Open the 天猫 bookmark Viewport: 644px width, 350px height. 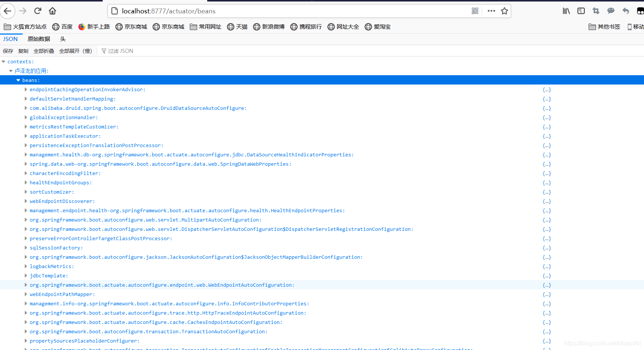pyautogui.click(x=237, y=26)
